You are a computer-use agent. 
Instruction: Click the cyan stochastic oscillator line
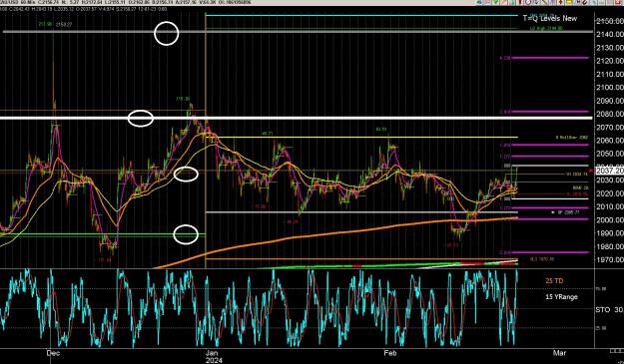point(260,308)
